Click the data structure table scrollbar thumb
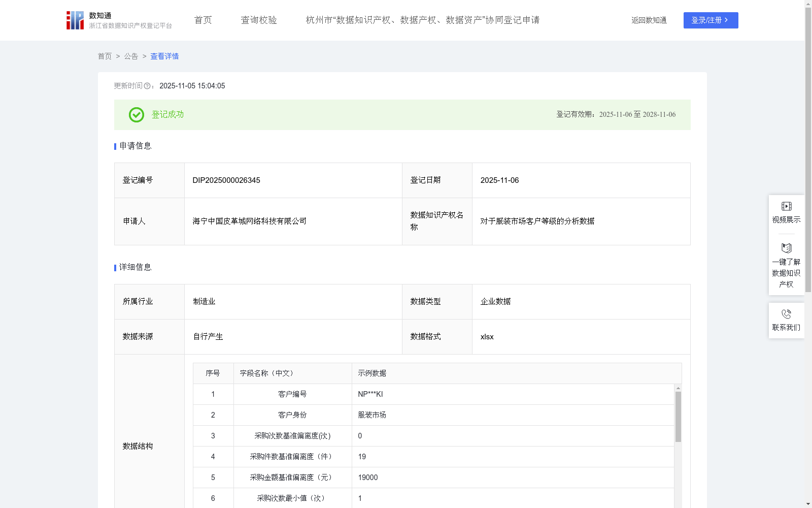Screen dimensions: 812x508 click(678, 417)
